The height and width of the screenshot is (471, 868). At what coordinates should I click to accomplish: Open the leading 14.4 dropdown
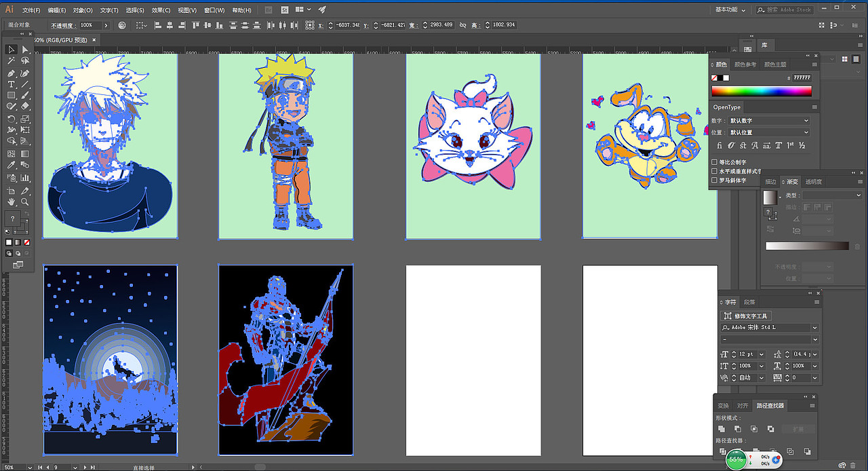tap(814, 354)
